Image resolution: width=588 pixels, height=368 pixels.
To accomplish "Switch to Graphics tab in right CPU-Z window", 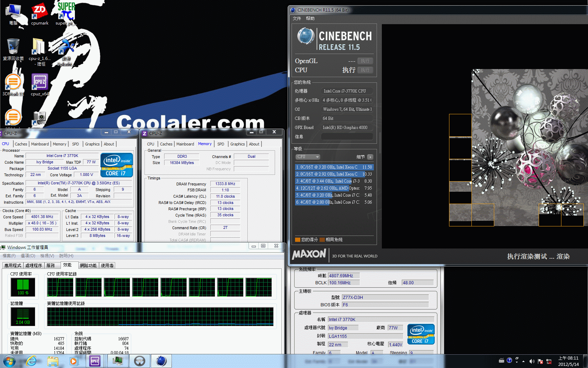I will tap(238, 144).
